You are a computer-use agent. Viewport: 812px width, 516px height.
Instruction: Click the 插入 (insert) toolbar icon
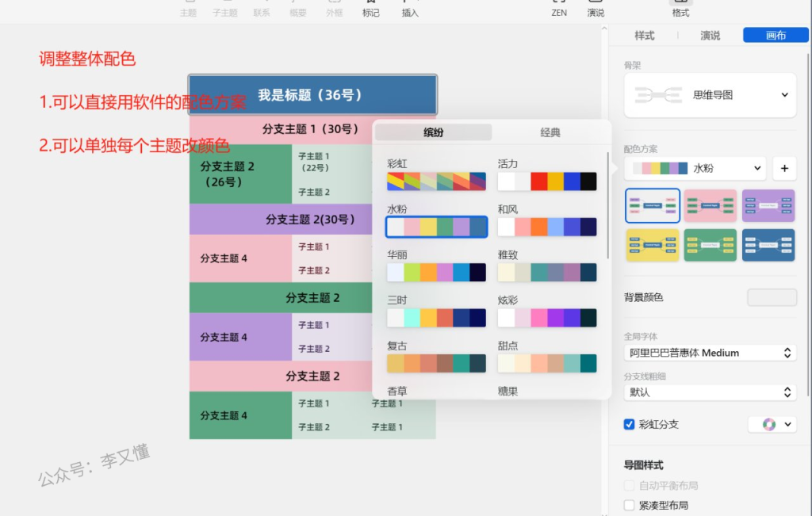point(410,5)
